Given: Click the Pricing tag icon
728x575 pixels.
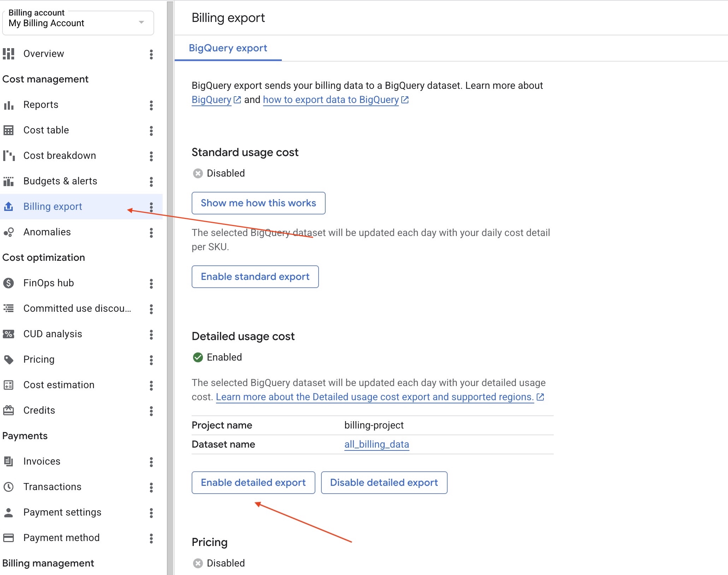Looking at the screenshot, I should 8,360.
